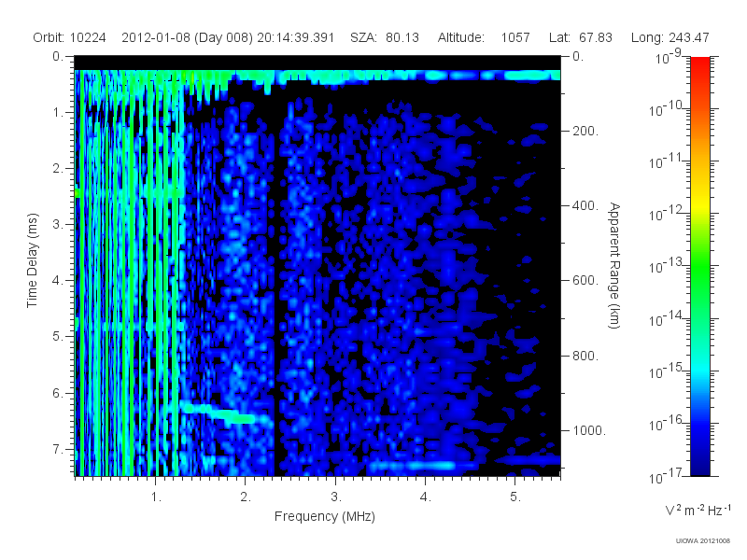Click the 10^-9 colorbar label

(669, 57)
